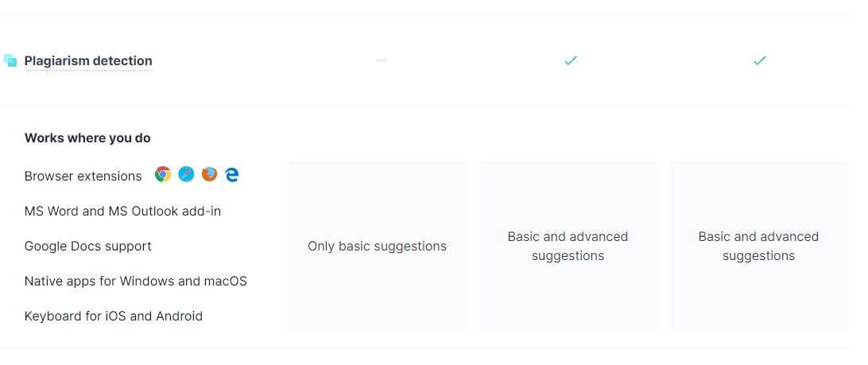The width and height of the screenshot is (868, 365).
Task: Click the Firefox browser extension icon
Action: [209, 174]
